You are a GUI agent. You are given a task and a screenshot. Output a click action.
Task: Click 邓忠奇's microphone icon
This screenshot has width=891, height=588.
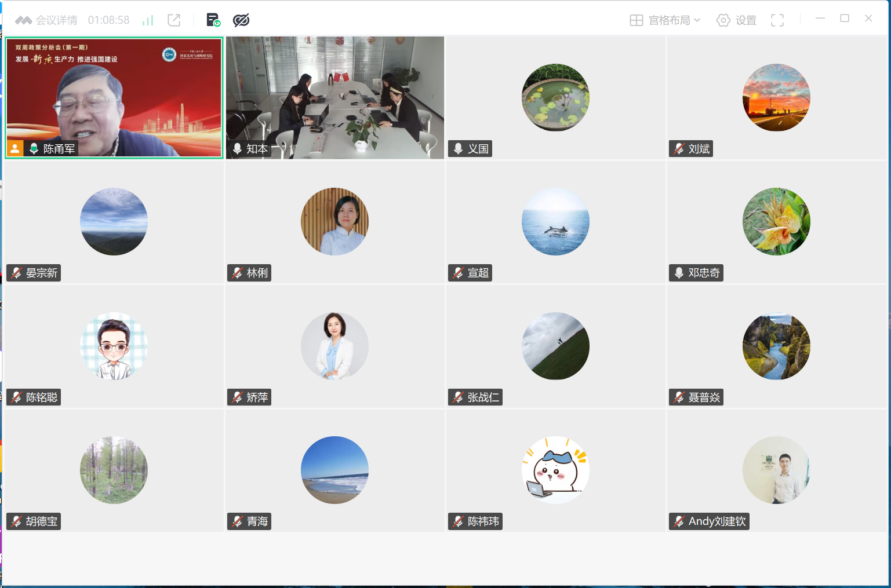[x=679, y=273]
